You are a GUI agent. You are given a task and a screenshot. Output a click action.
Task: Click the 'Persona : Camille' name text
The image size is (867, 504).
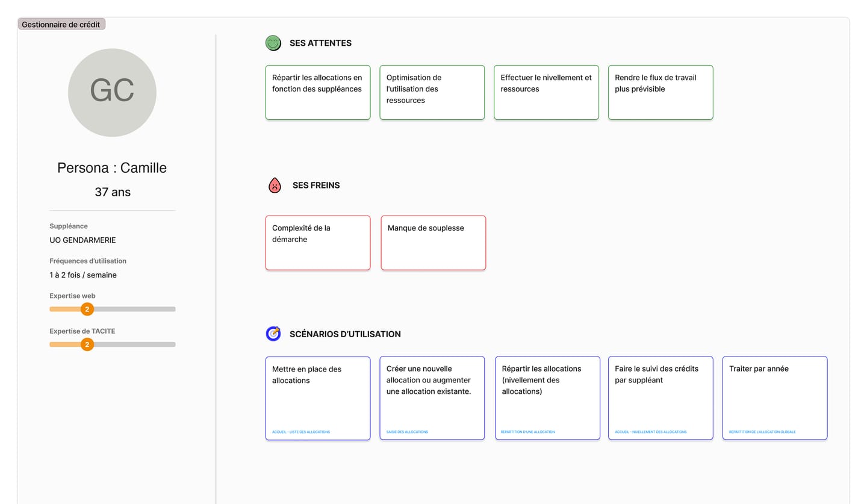coord(112,168)
